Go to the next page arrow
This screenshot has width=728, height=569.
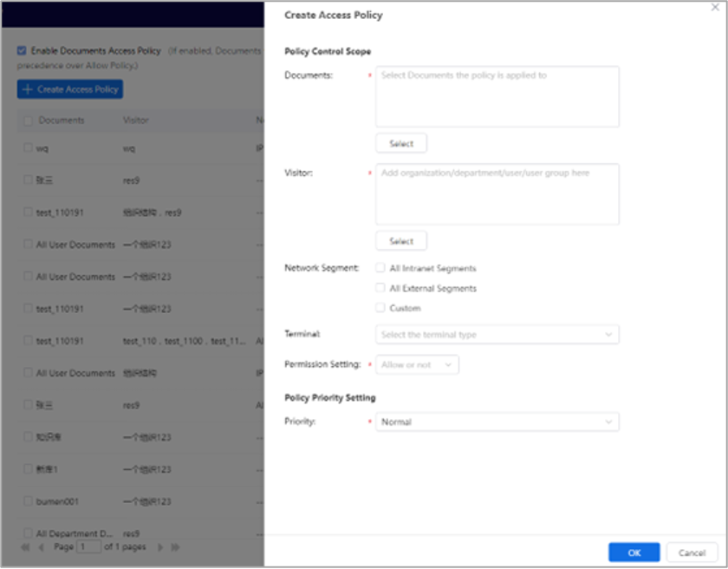click(x=159, y=548)
